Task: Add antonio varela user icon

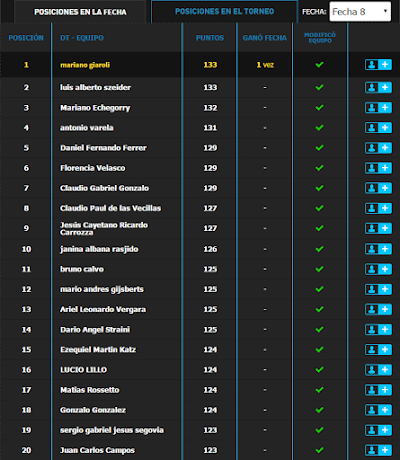Action: tap(378, 128)
